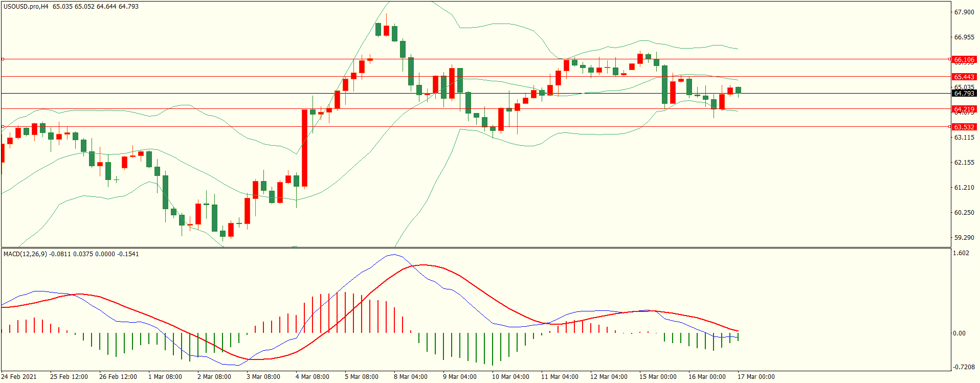Click the 15 Mar 00:00 time label
This screenshot has width=980, height=383.
pos(658,377)
